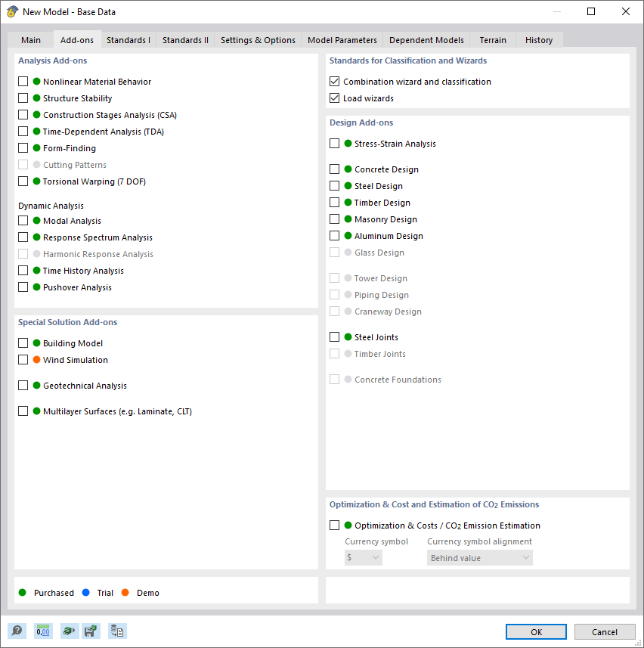This screenshot has width=644, height=648.
Task: Tick Response Spectrum Analysis
Action: (23, 237)
